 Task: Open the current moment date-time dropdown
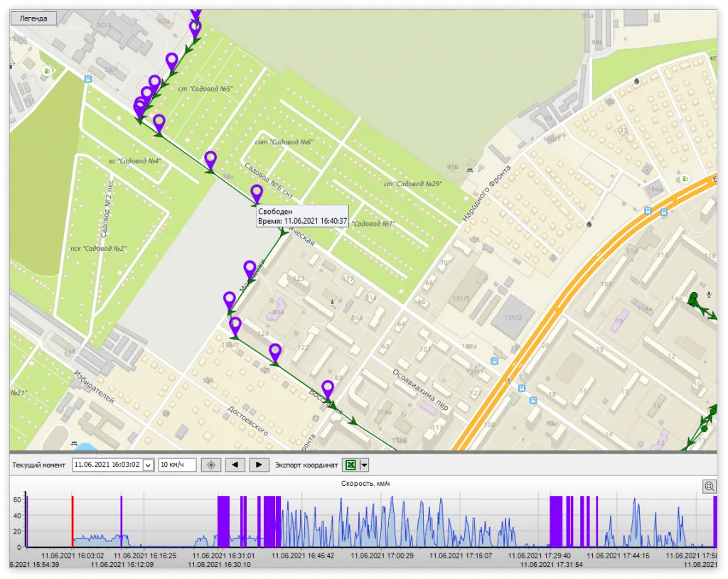(148, 465)
